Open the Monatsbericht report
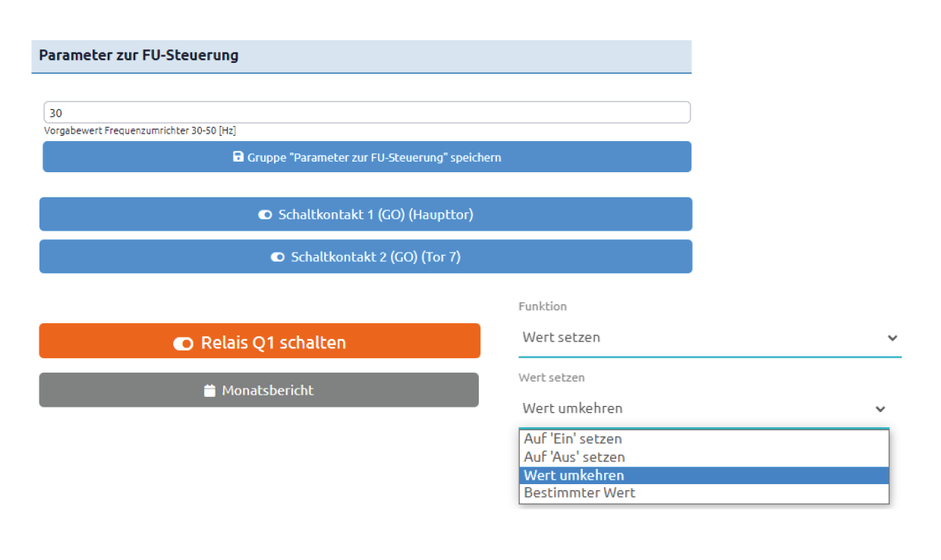Viewport: 941px width, 560px height. point(259,390)
